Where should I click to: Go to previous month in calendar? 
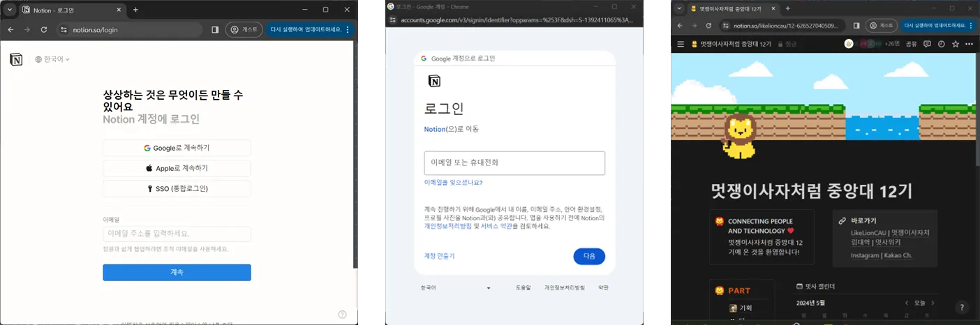[x=907, y=303]
